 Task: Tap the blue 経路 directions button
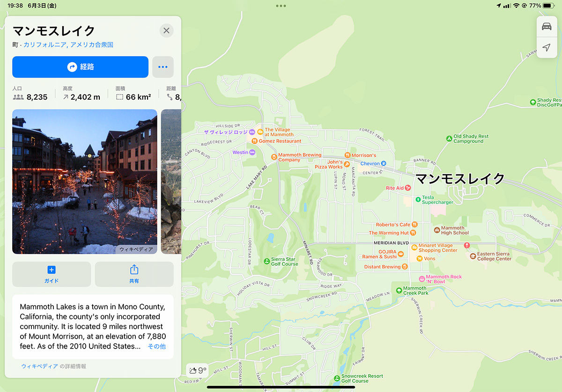click(80, 67)
